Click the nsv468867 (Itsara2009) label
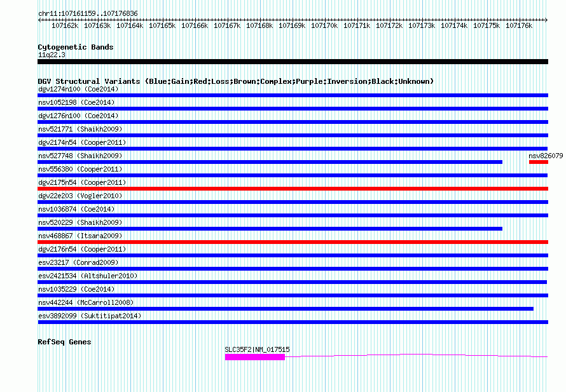 pos(80,236)
